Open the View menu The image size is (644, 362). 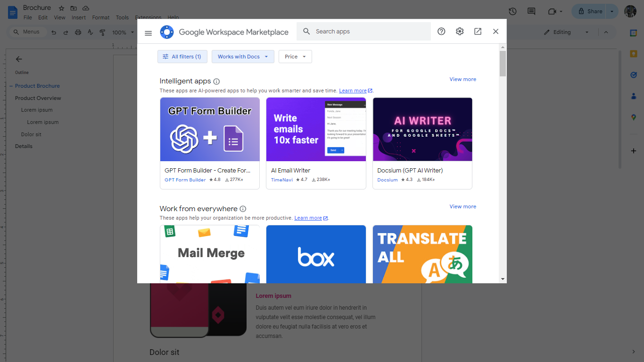[x=60, y=17]
